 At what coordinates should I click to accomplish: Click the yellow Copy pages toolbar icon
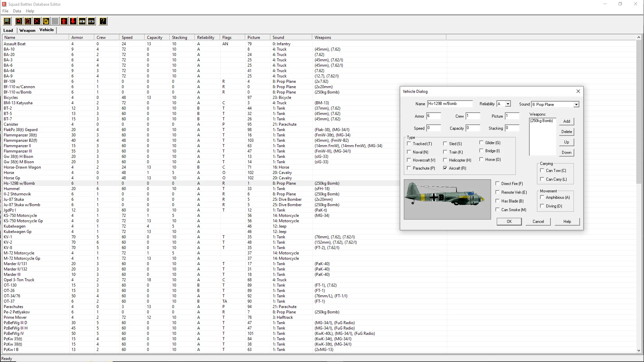click(46, 21)
